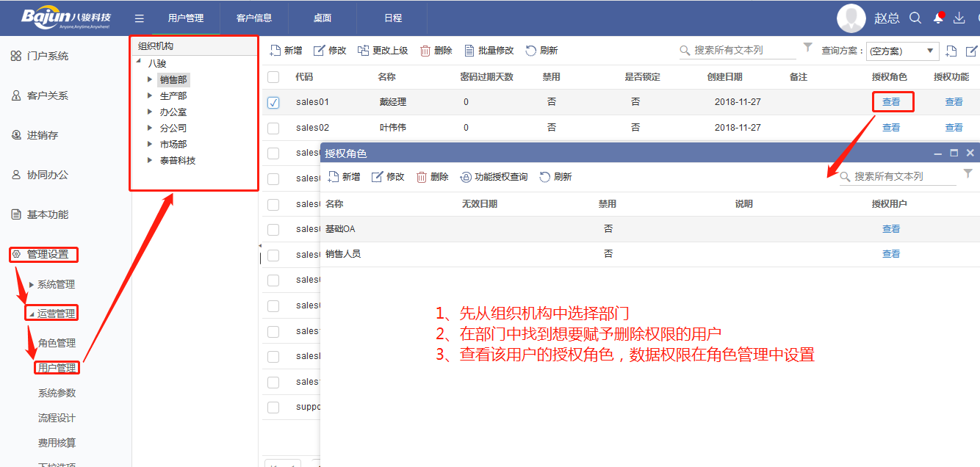Click 功能授权查询 in 授权角色 toolbar
980x467 pixels.
[x=494, y=177]
